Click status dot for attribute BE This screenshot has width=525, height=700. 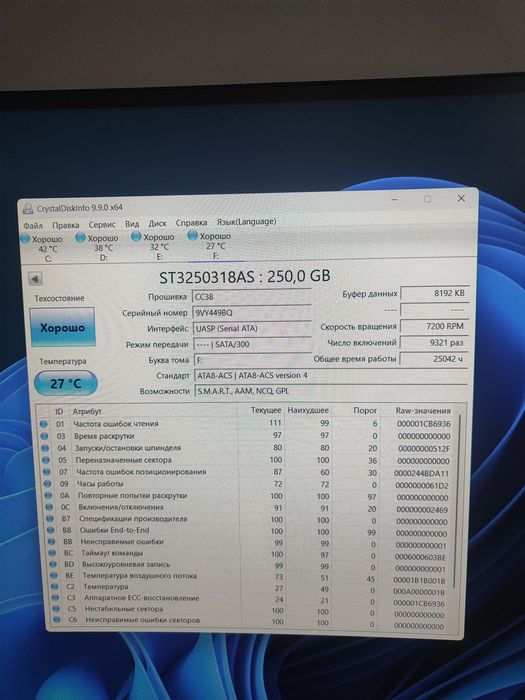54,575
